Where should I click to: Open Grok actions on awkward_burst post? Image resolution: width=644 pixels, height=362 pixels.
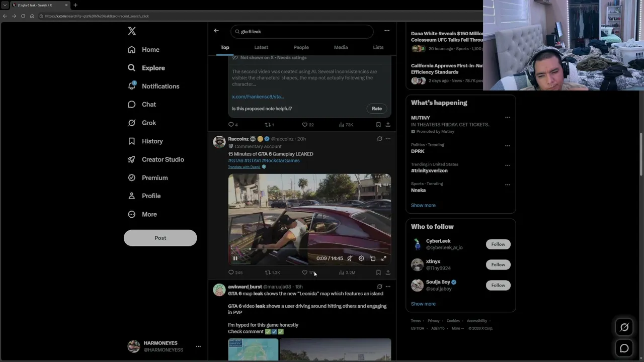click(380, 287)
